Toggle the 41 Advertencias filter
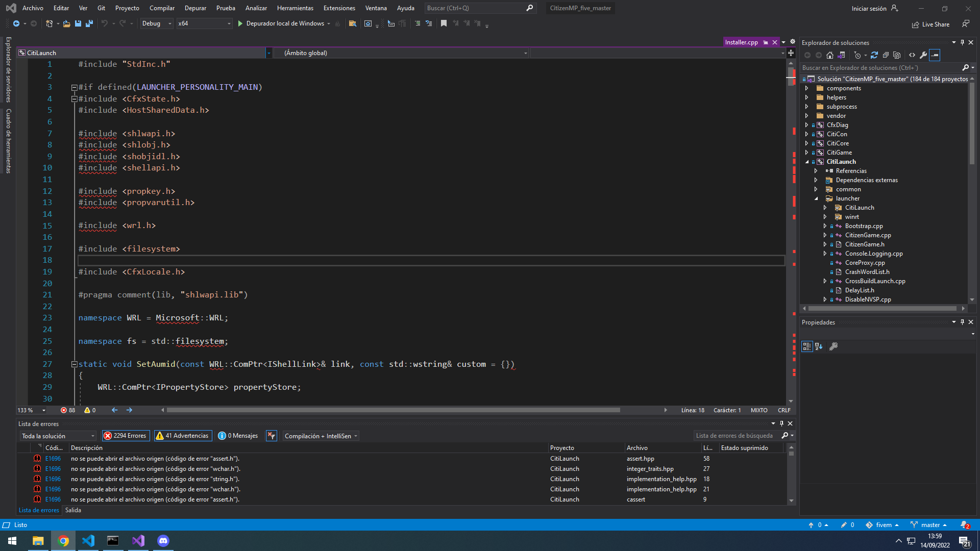980x551 pixels. coord(183,436)
